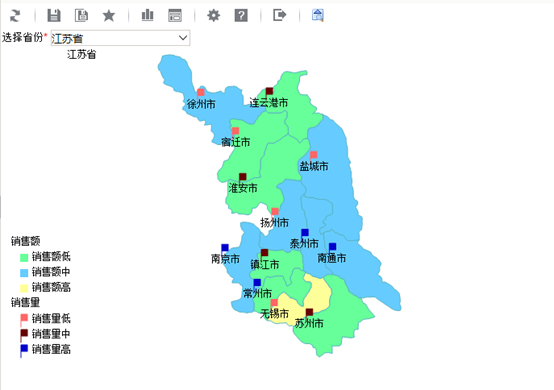Image resolution: width=554 pixels, height=390 pixels.
Task: Click the save floppy disk icon
Action: point(54,16)
